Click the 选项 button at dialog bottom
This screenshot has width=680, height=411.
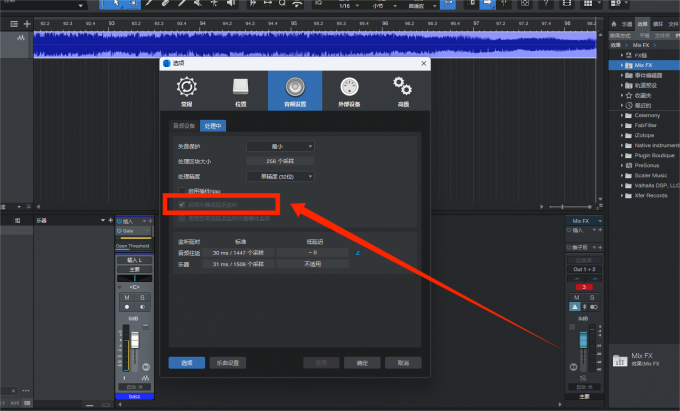186,363
